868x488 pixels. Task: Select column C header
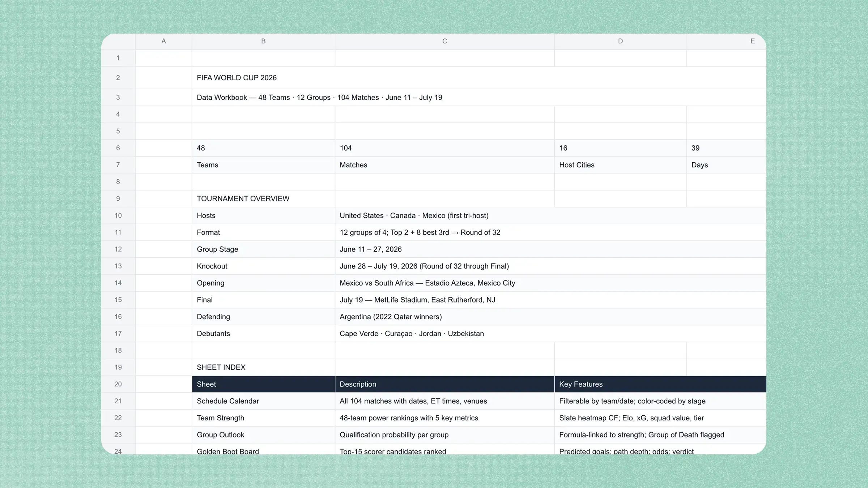coord(444,41)
